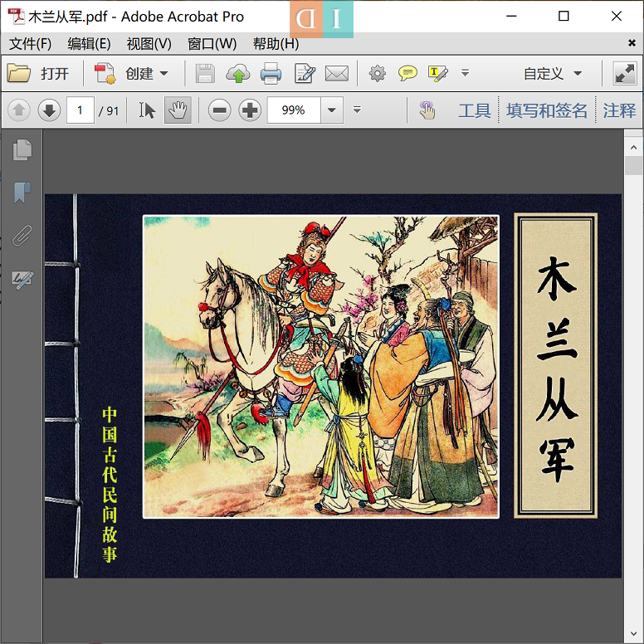644x644 pixels.
Task: Open the Tools pane
Action: point(475,110)
